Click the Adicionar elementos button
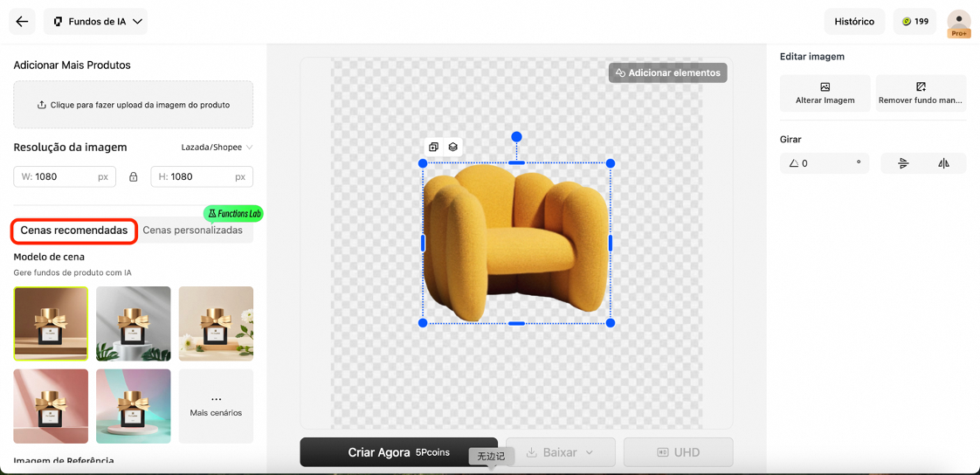 (x=667, y=72)
